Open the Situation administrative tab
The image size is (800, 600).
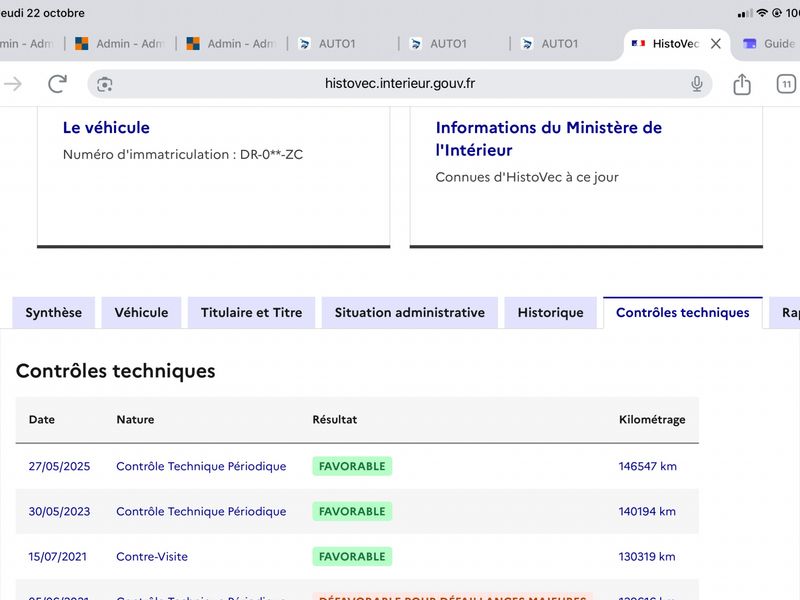410,313
